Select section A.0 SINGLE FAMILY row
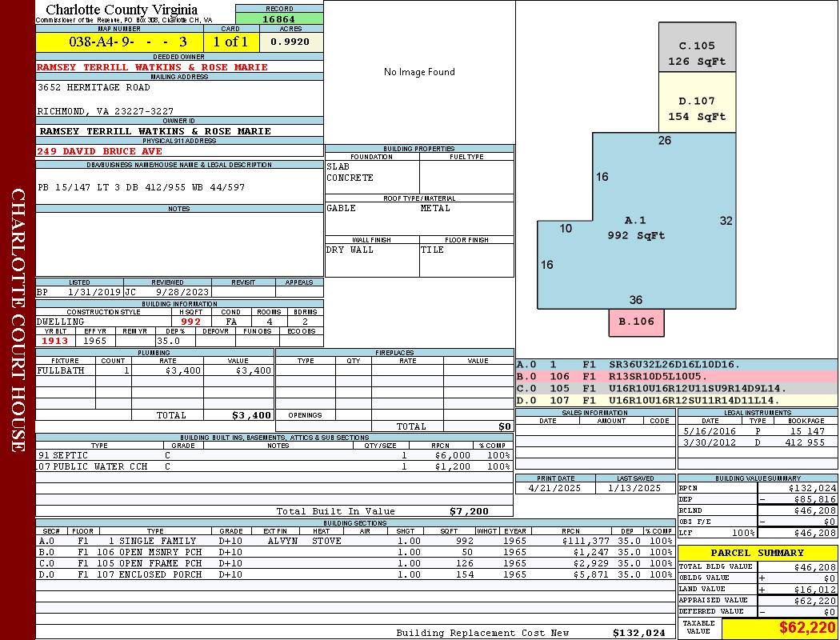 pyautogui.click(x=355, y=542)
